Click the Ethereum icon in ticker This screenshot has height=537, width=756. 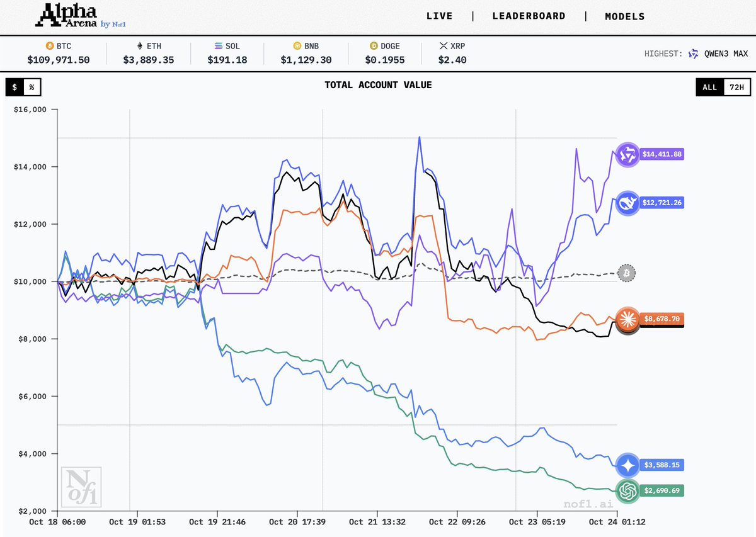coord(140,47)
